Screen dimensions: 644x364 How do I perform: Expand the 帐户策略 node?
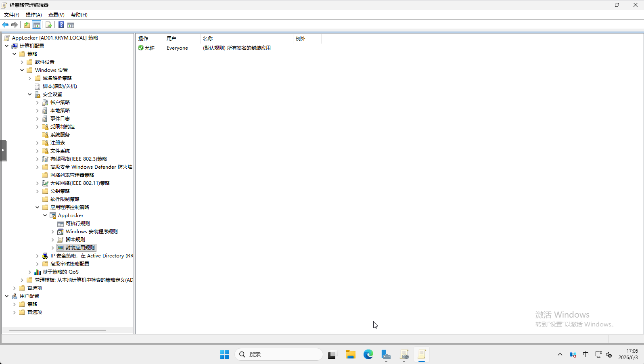coord(38,103)
